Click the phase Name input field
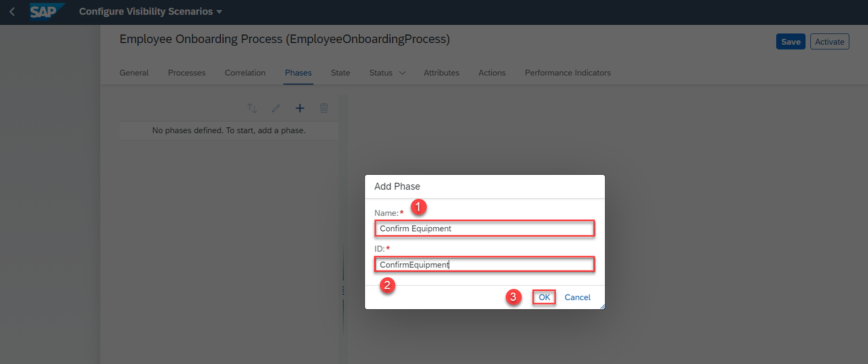Image resolution: width=868 pixels, height=364 pixels. tap(485, 228)
